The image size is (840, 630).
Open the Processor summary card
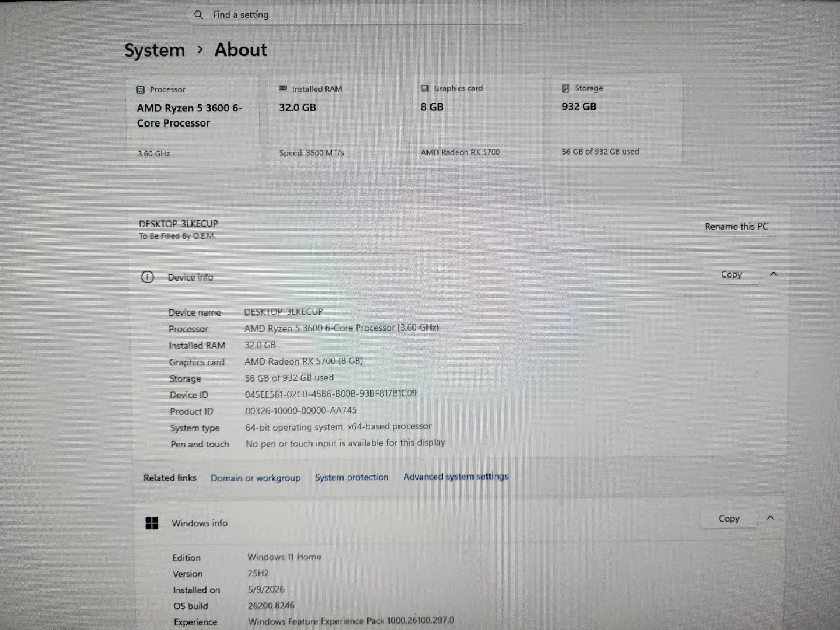click(x=192, y=121)
